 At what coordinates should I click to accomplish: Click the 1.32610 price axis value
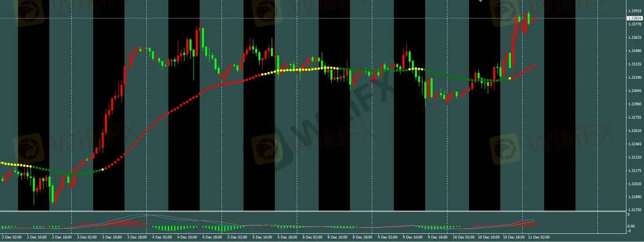pos(635,131)
